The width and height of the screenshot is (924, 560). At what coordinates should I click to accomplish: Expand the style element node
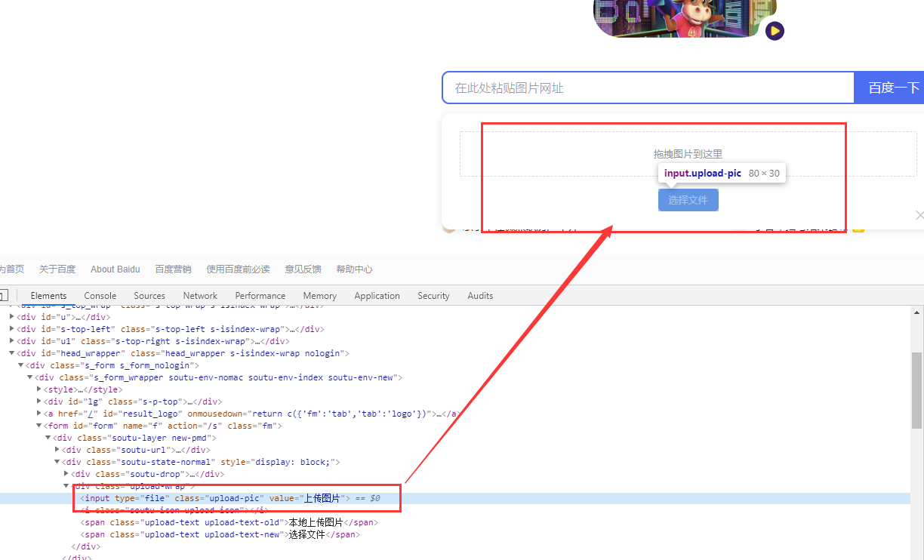(38, 389)
